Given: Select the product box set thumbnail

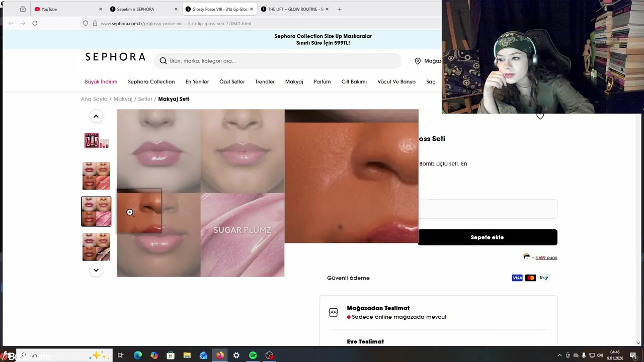Looking at the screenshot, I should (96, 140).
